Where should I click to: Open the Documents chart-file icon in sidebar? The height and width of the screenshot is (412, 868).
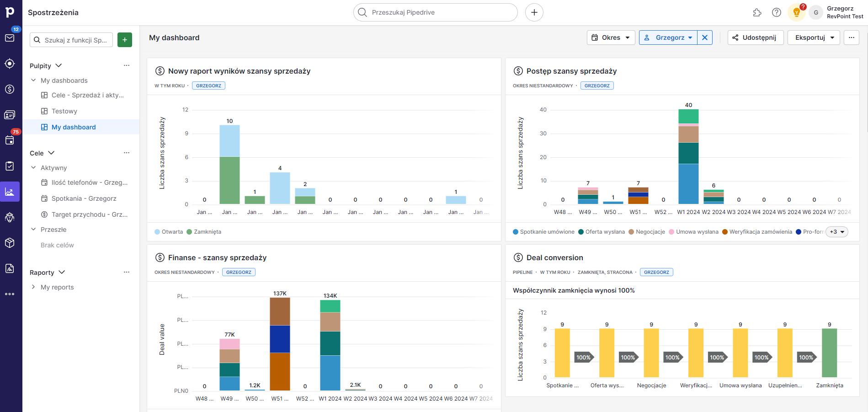point(10,268)
